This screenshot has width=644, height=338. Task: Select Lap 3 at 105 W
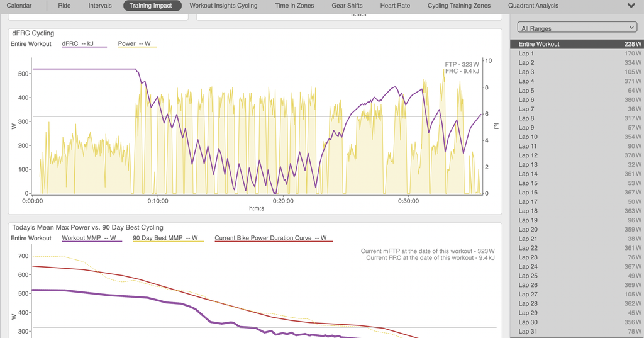[577, 72]
